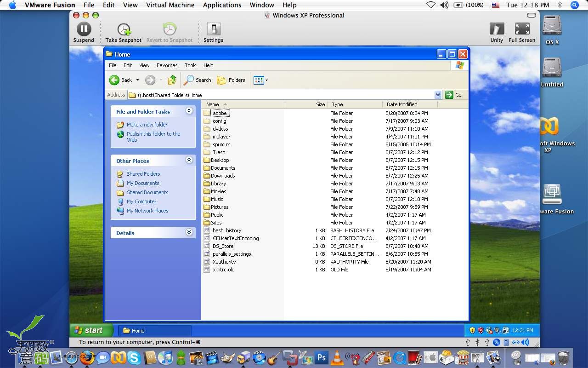The image size is (588, 368).
Task: Open the Shared Folders link in Other Places
Action: tap(143, 174)
